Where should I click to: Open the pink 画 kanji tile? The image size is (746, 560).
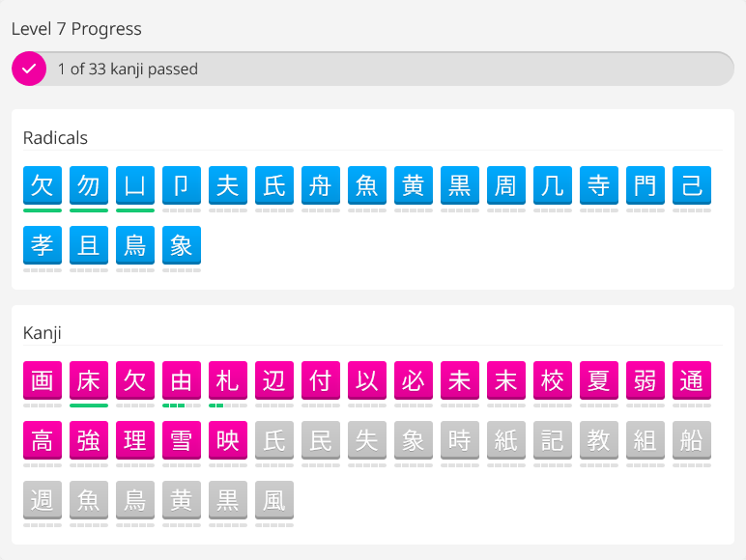[43, 380]
